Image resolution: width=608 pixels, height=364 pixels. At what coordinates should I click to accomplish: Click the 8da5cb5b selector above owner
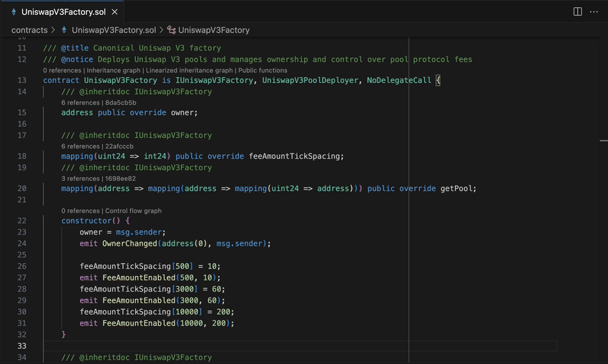pyautogui.click(x=120, y=103)
